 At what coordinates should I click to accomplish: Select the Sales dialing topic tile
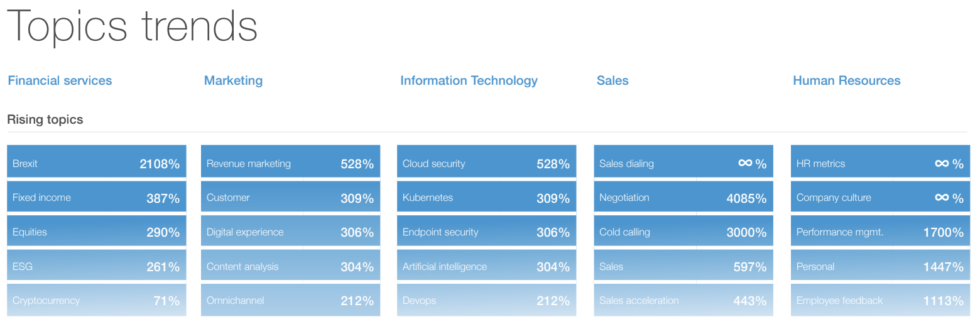point(683,164)
